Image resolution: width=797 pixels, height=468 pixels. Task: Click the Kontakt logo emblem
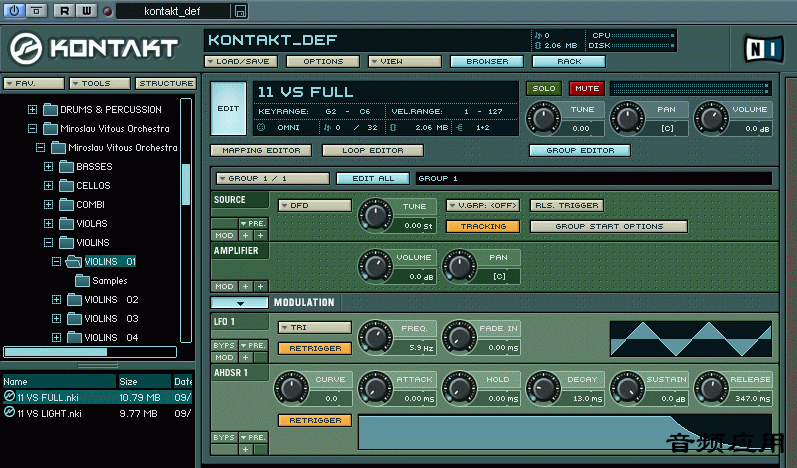click(x=26, y=48)
